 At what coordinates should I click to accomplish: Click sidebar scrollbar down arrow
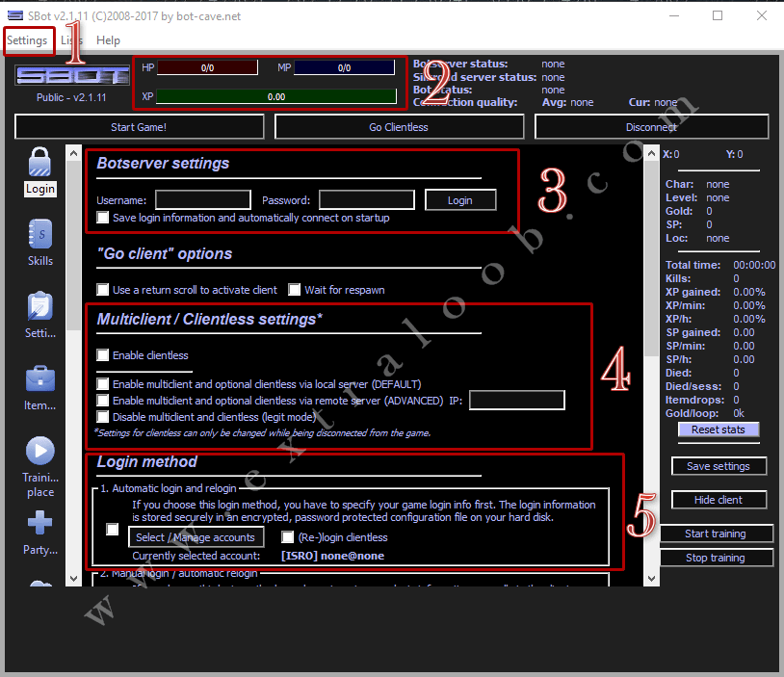click(x=73, y=579)
